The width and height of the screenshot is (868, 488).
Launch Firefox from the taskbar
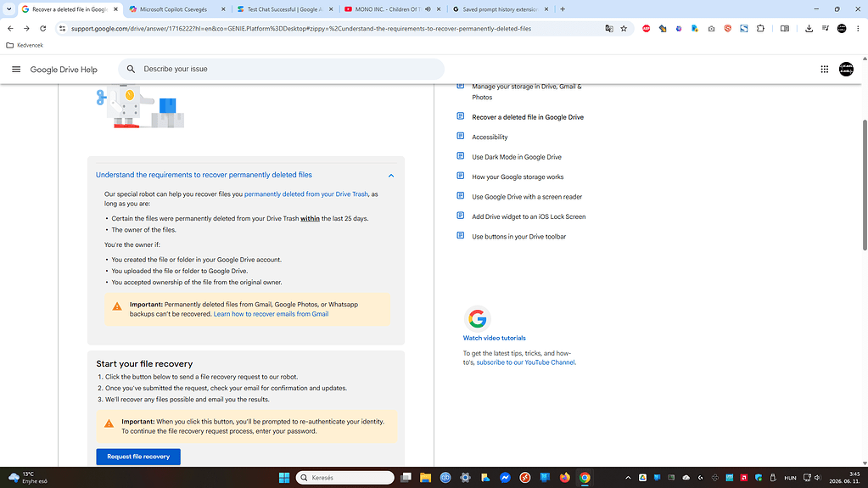tap(564, 478)
